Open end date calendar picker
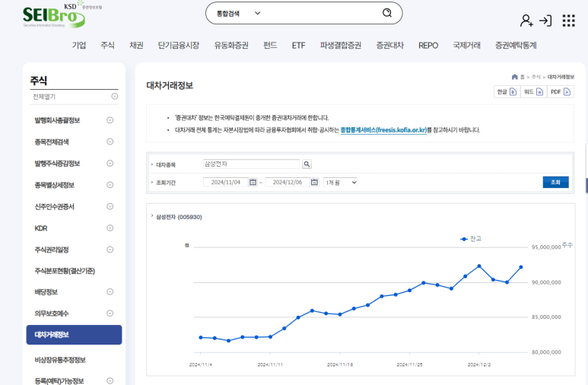Screen dimensions: 588x385 pos(314,182)
